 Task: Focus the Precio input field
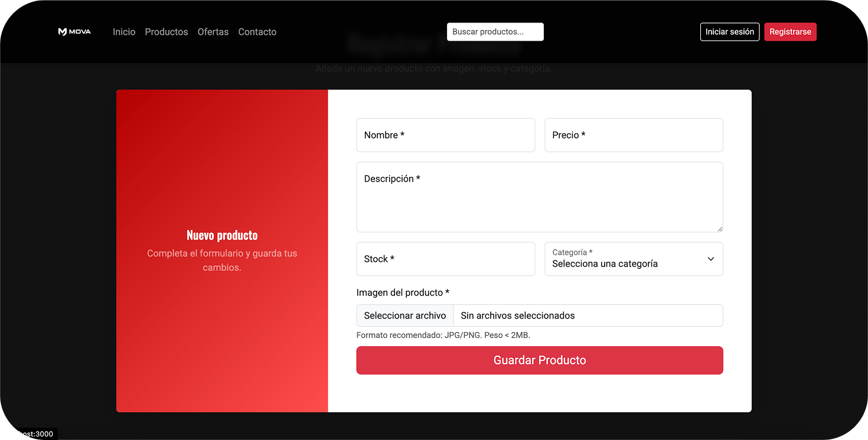pos(634,135)
